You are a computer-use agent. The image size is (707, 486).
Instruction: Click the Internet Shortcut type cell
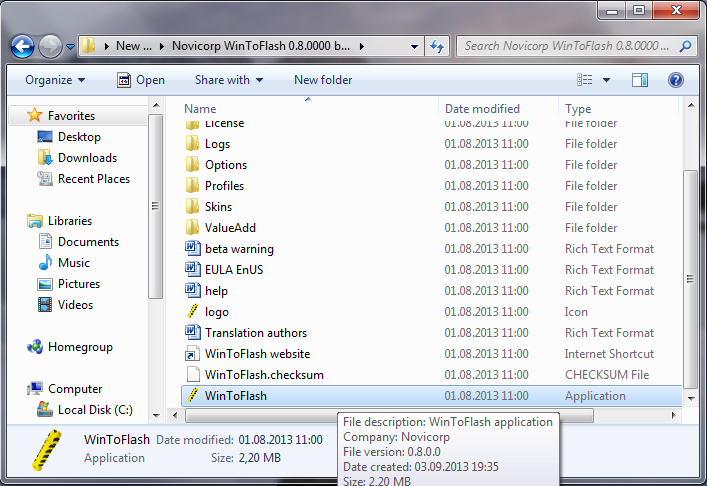[609, 354]
